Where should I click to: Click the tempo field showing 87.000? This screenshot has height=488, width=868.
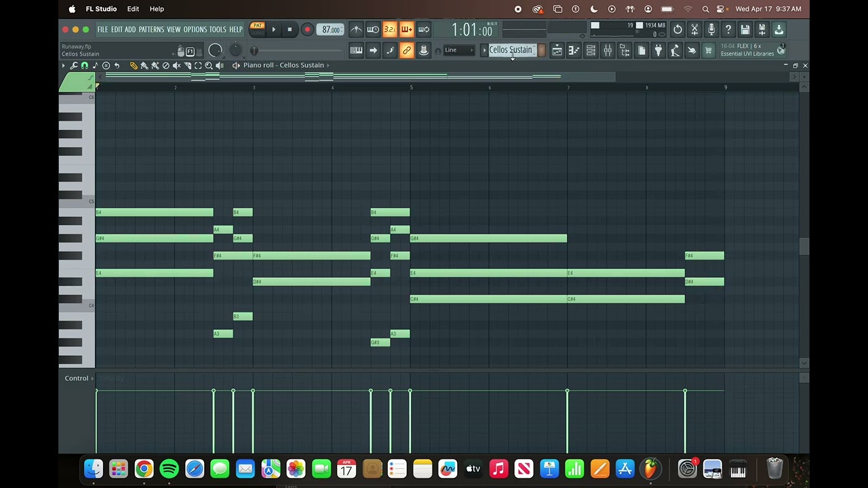[331, 29]
